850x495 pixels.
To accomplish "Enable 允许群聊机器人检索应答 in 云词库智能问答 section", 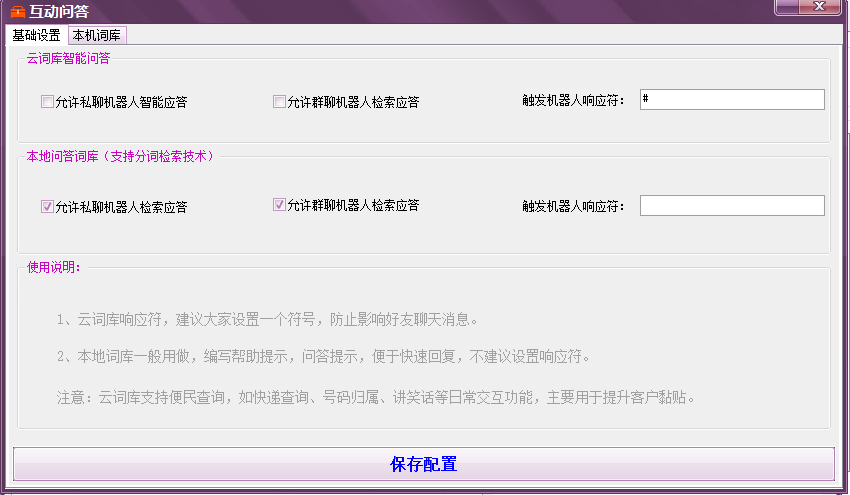I will click(x=279, y=101).
